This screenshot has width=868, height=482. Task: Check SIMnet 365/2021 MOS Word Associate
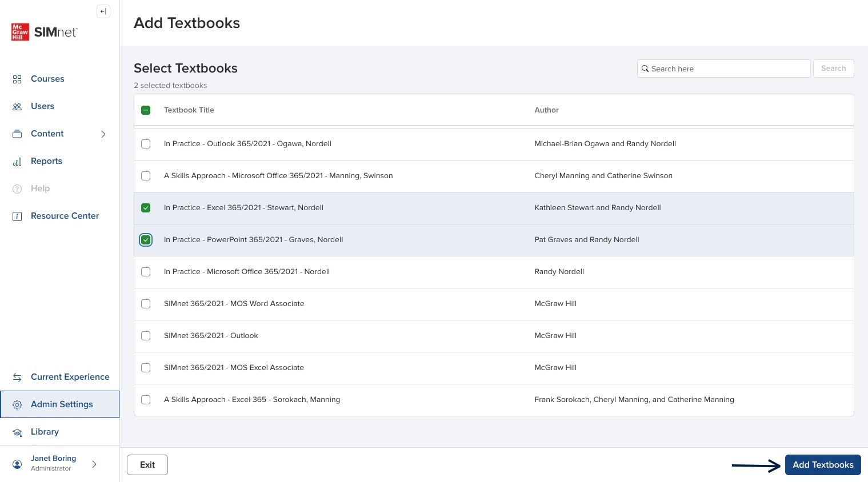[x=146, y=304]
